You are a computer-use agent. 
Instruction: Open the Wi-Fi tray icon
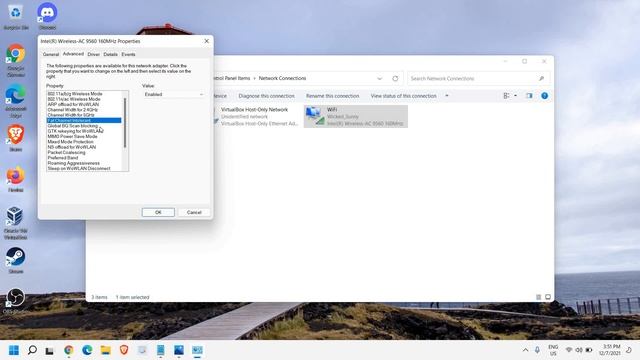(x=569, y=350)
